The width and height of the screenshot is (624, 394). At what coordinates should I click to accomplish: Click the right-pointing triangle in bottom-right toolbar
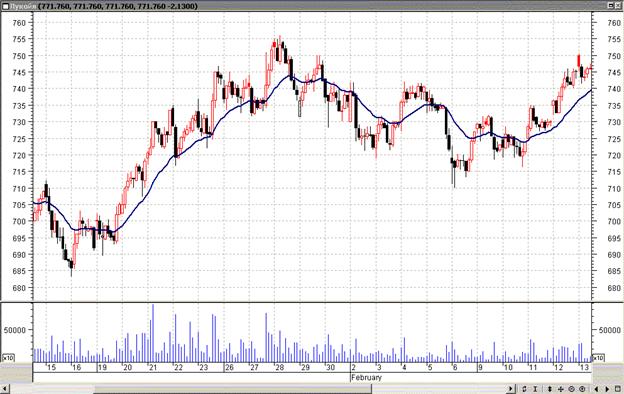(607, 389)
